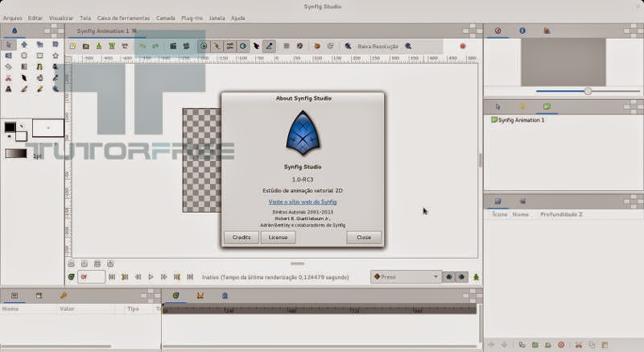The image size is (644, 352).
Task: Click the Redo arrow in the toolbar
Action: 155,46
